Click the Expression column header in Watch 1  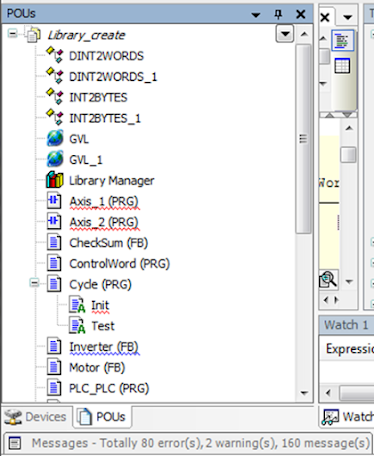[x=350, y=349]
